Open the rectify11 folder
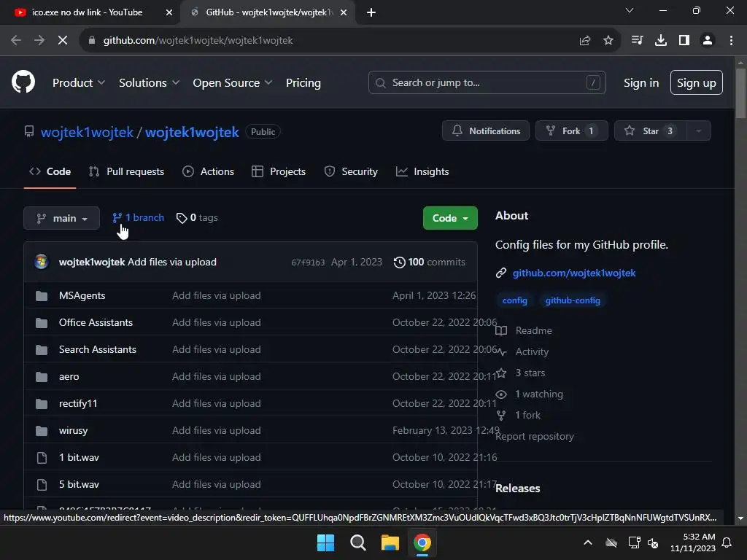Viewport: 747px width, 560px height. pos(78,403)
